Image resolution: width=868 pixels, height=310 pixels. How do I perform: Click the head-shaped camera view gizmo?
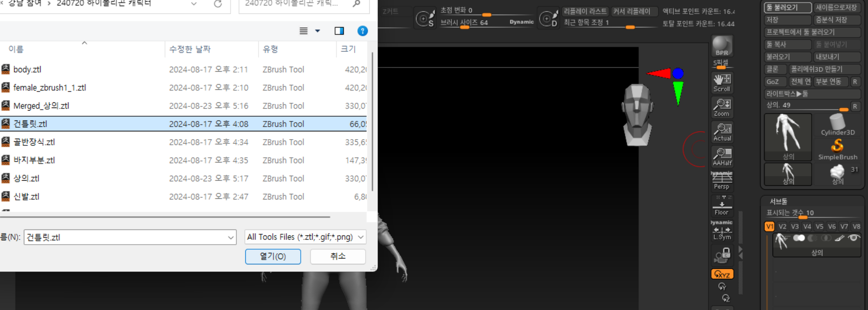coord(637,115)
